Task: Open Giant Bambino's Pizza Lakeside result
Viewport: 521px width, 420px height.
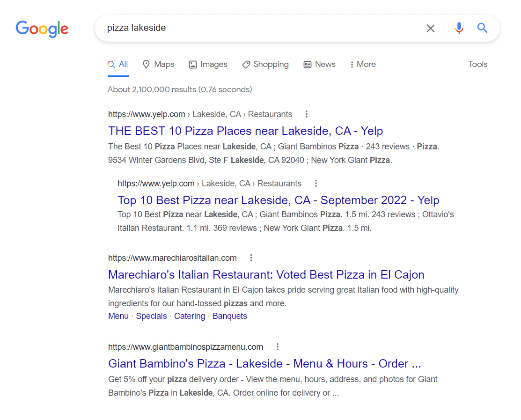Action: 264,363
